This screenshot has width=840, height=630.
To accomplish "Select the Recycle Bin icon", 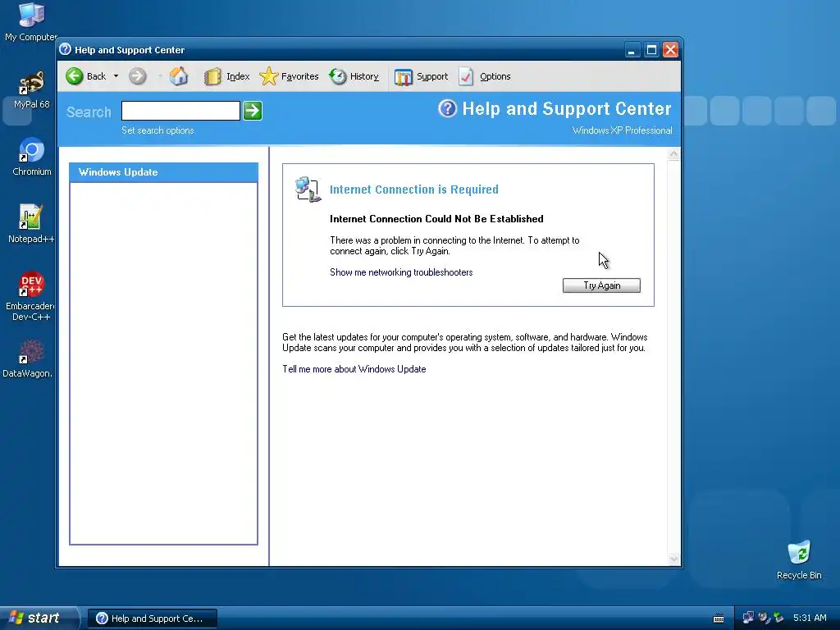I will 799,560.
